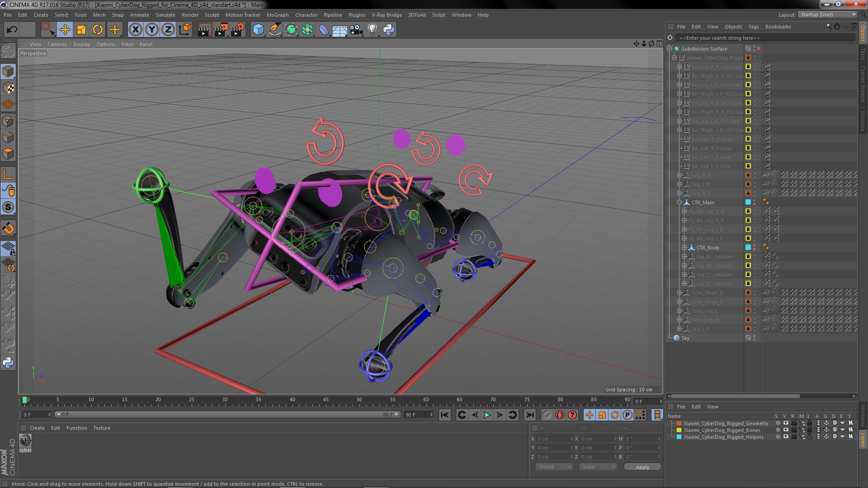Enable Axis mode icon

click(8, 174)
